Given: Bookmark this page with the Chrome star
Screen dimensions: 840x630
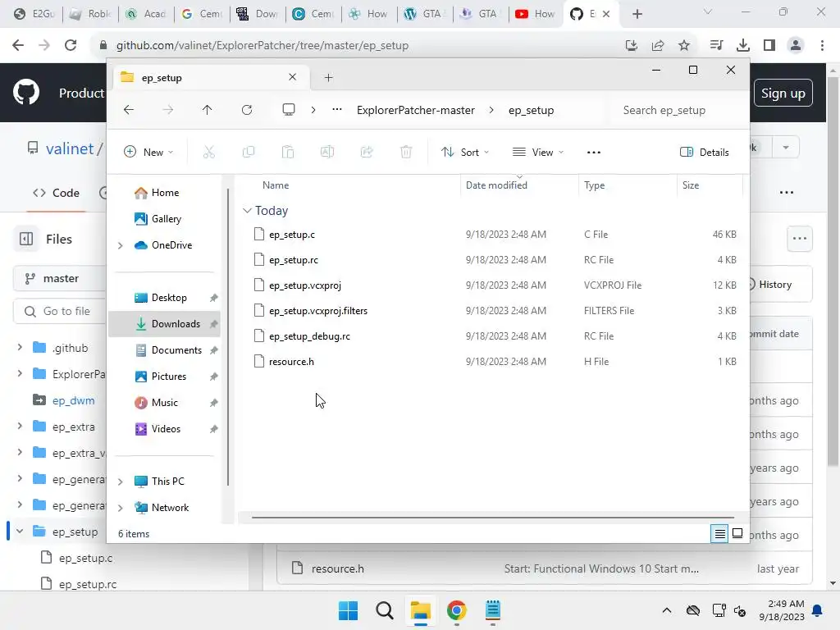Looking at the screenshot, I should pyautogui.click(x=684, y=46).
